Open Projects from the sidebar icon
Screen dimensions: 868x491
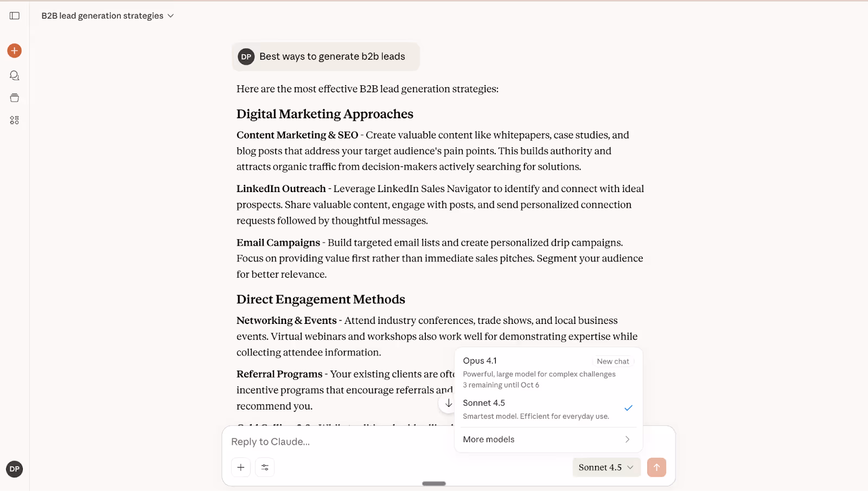coord(14,98)
